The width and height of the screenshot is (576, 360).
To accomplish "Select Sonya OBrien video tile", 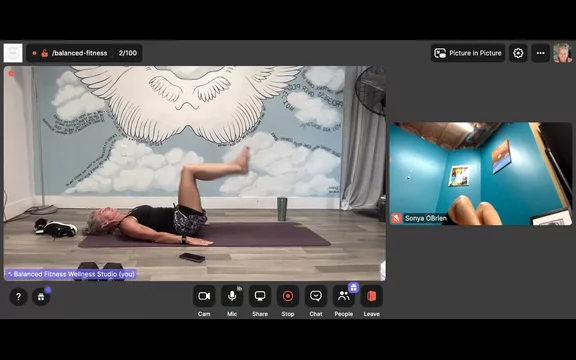I will 480,174.
